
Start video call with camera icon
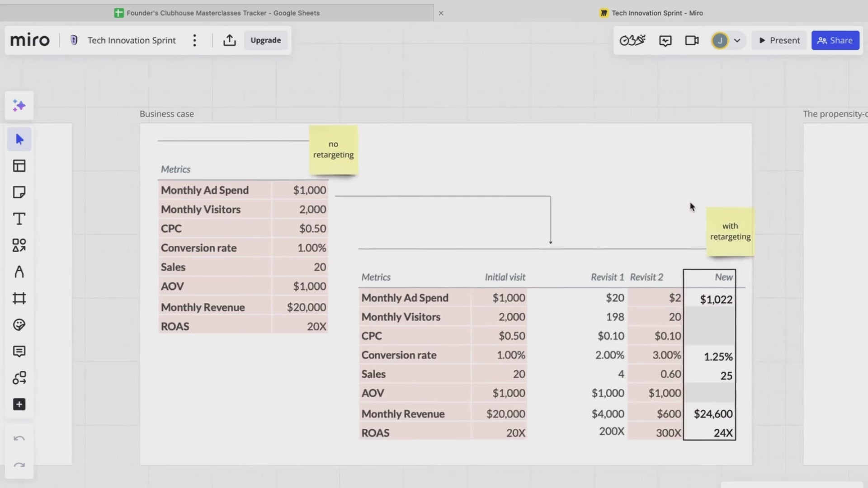692,41
